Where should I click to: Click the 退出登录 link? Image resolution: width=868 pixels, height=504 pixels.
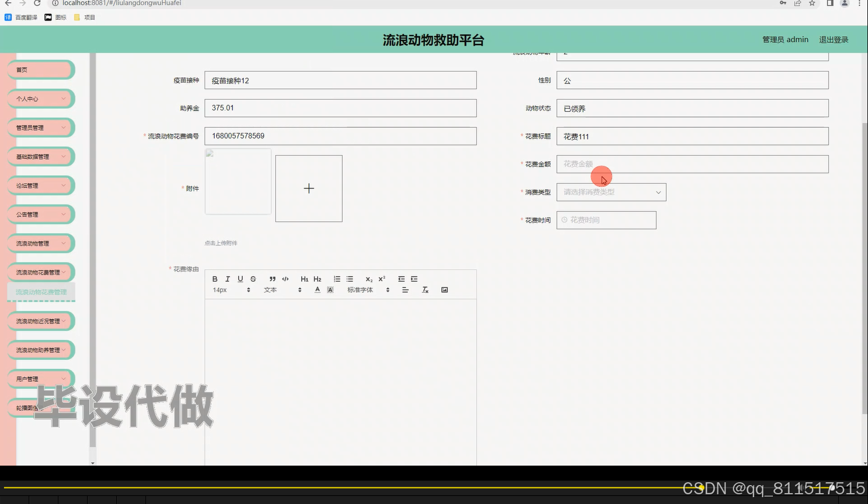point(833,39)
